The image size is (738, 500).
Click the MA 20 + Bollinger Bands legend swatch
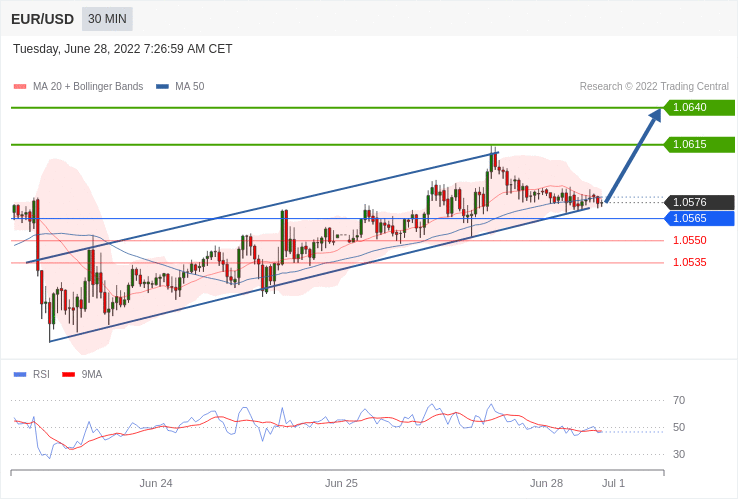click(x=20, y=87)
